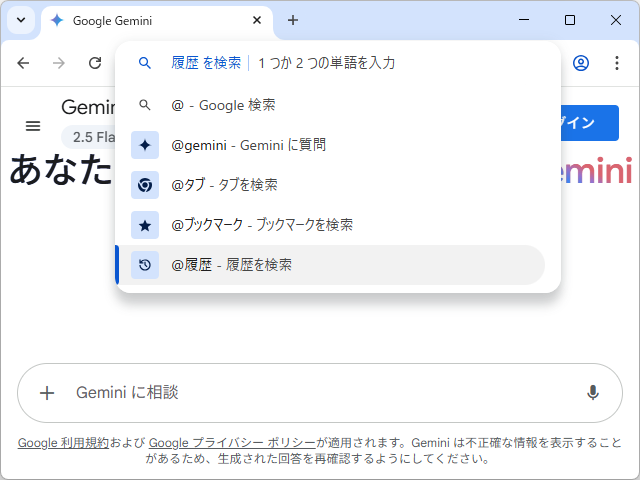Activate the microphone voice input
Viewport: 640px width, 480px height.
(593, 393)
